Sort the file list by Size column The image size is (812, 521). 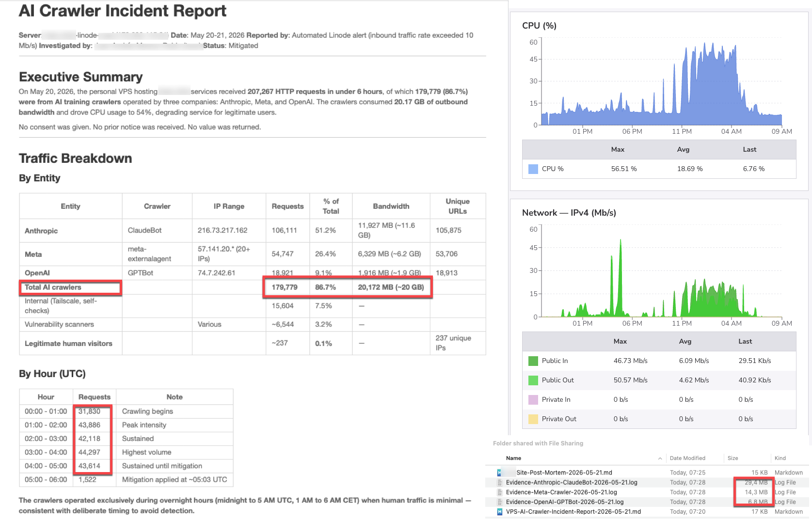click(x=732, y=458)
